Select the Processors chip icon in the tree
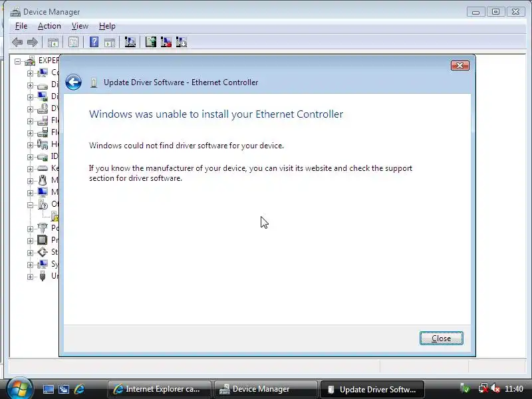The height and width of the screenshot is (399, 532). [43, 240]
